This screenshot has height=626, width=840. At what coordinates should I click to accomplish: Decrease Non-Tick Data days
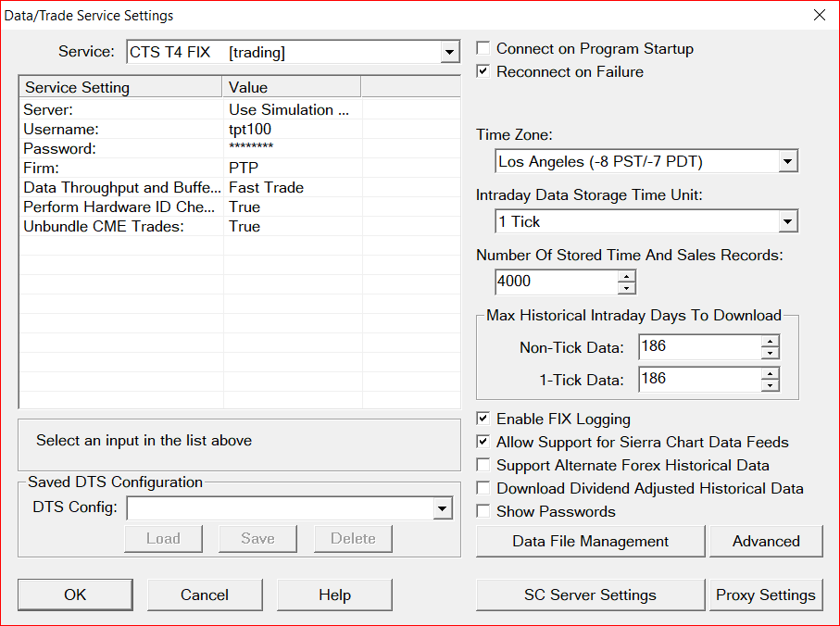click(770, 353)
